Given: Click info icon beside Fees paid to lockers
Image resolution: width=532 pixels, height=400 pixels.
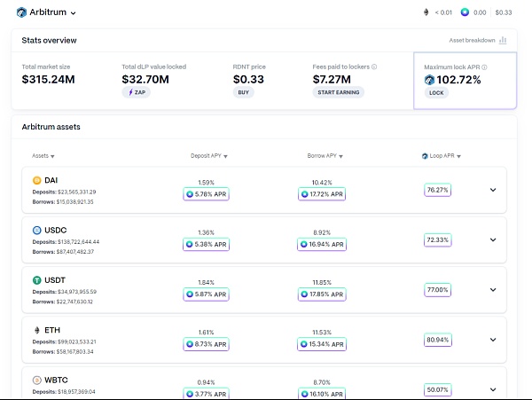Looking at the screenshot, I should 374,67.
